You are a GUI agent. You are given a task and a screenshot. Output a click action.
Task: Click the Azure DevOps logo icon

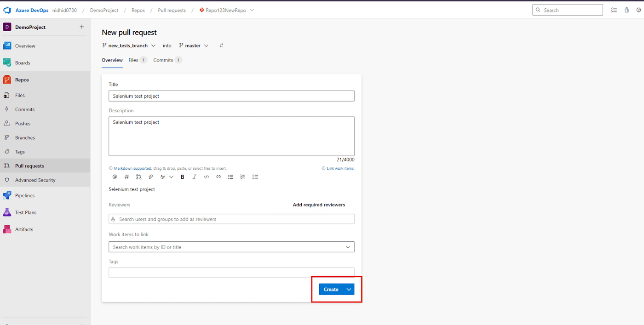pyautogui.click(x=7, y=10)
